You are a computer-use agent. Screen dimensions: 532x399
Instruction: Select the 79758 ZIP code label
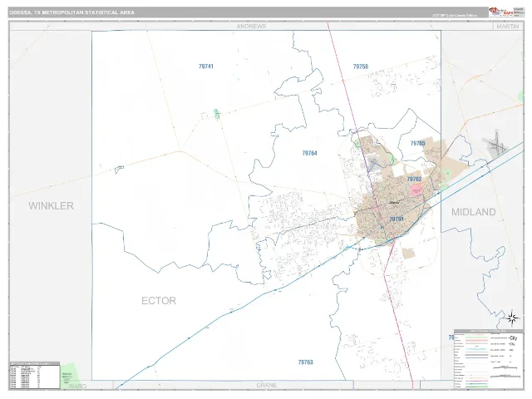[x=360, y=66]
